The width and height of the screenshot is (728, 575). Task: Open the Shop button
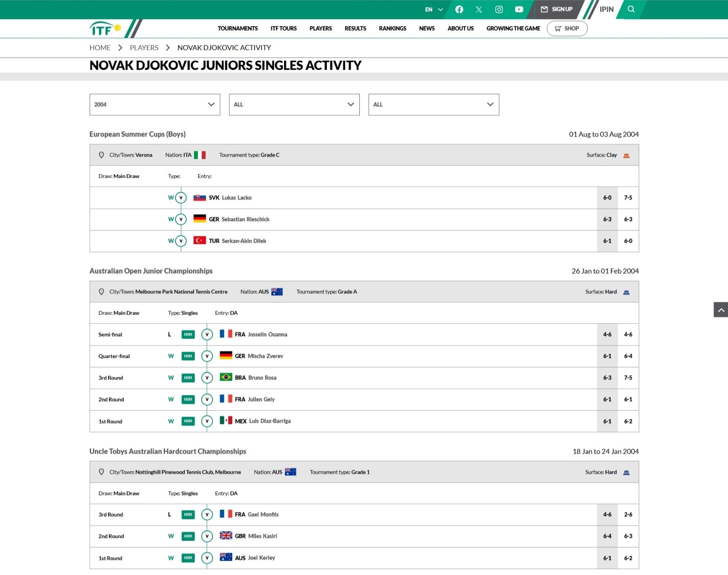point(567,29)
